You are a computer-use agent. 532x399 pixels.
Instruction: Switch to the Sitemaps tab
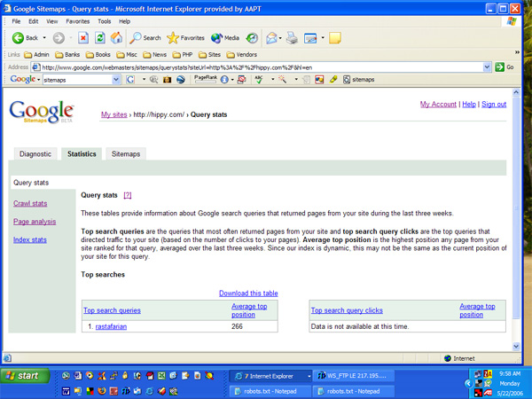(x=126, y=154)
